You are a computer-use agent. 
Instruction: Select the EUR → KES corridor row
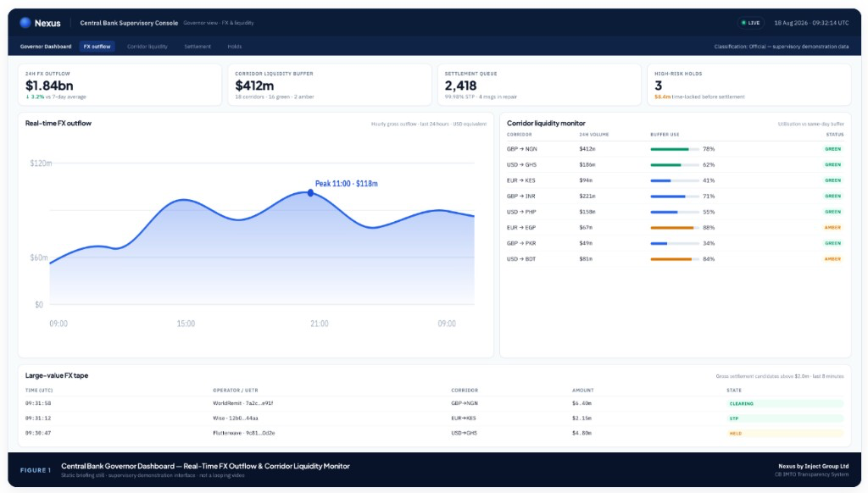676,180
